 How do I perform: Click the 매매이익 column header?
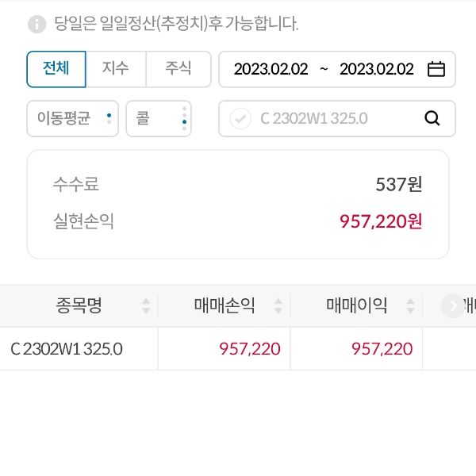pyautogui.click(x=356, y=305)
